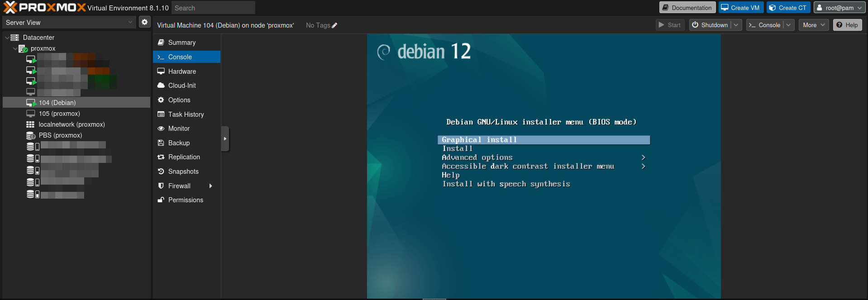868x300 pixels.
Task: Expand the Firewall submenu arrow
Action: click(210, 186)
